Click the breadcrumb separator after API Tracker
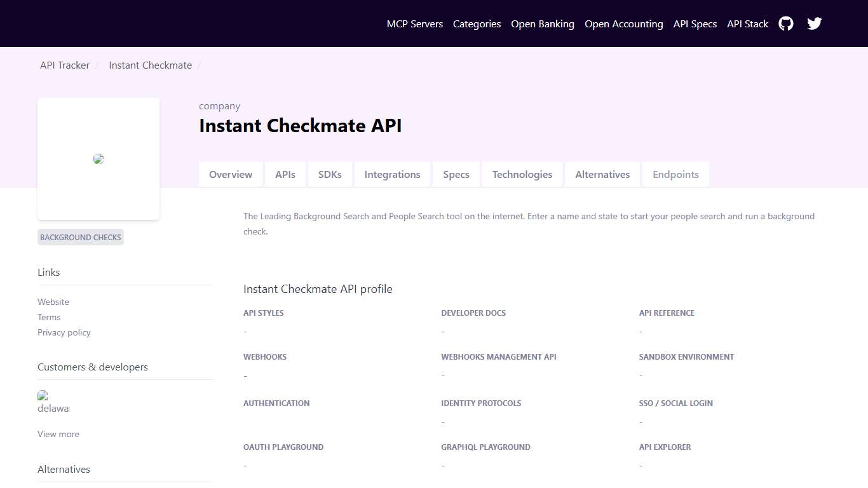Image resolution: width=868 pixels, height=488 pixels. tap(97, 65)
